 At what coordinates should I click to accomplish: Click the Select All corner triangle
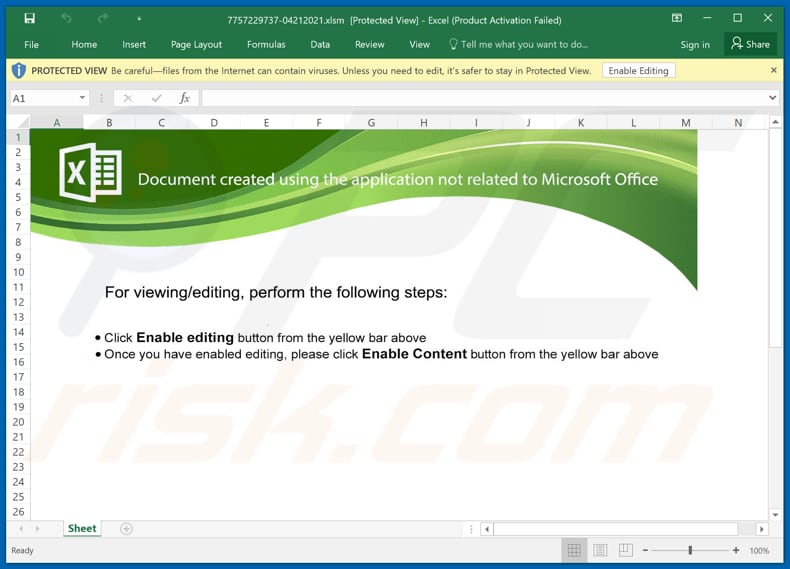click(x=20, y=122)
